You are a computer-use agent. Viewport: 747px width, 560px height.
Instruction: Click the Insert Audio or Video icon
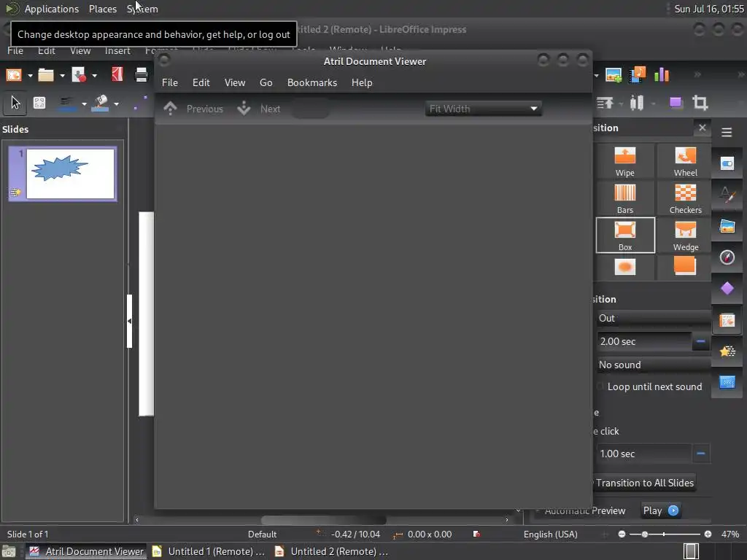(638, 75)
